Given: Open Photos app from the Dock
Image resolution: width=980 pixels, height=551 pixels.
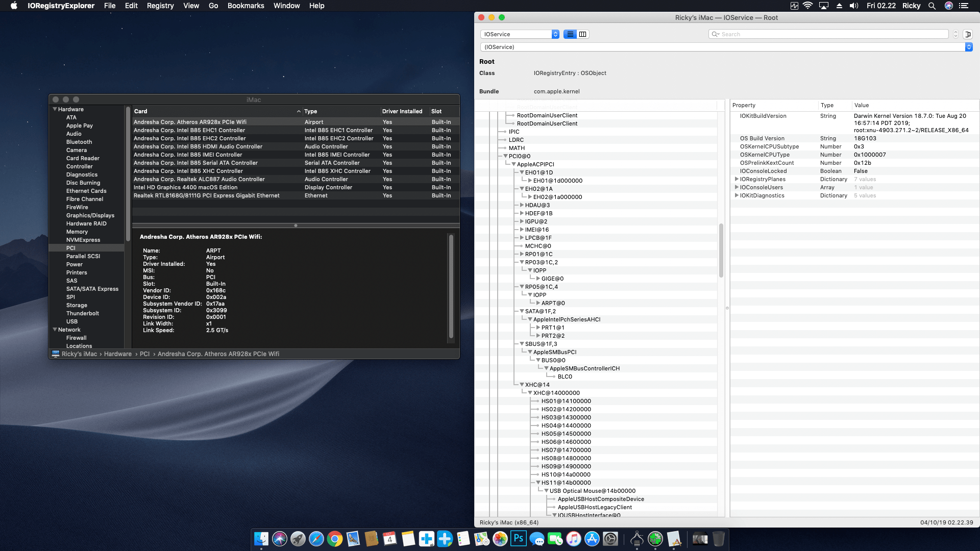Looking at the screenshot, I should [500, 539].
